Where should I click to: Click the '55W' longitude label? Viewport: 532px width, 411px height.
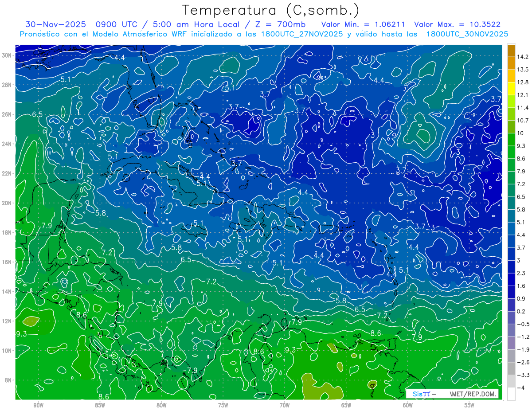(x=469, y=405)
